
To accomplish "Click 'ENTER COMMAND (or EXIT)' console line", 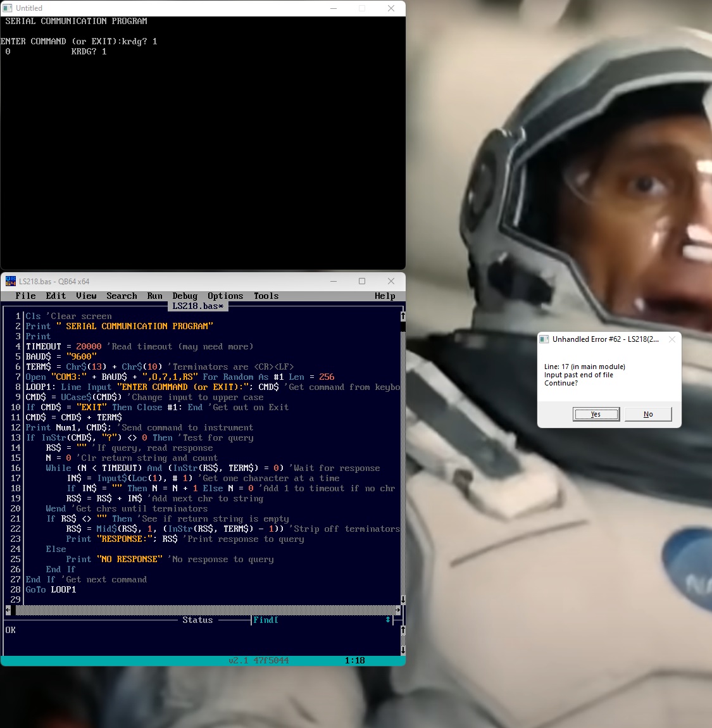I will point(79,41).
